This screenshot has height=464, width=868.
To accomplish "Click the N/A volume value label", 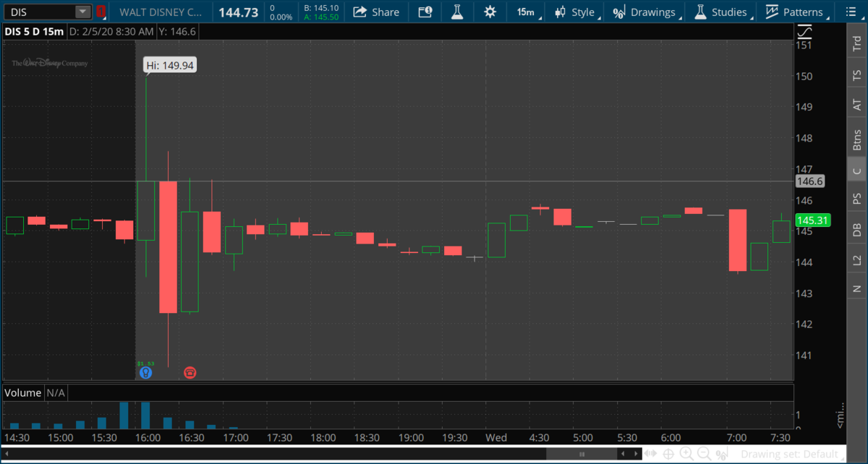I will coord(56,393).
